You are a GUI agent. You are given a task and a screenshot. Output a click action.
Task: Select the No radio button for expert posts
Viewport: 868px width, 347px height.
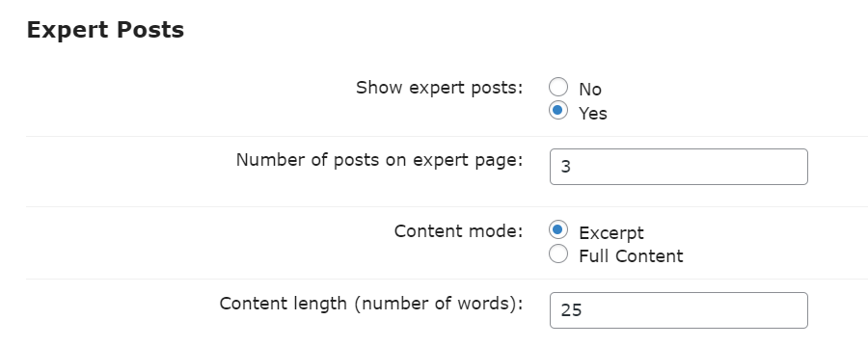558,87
